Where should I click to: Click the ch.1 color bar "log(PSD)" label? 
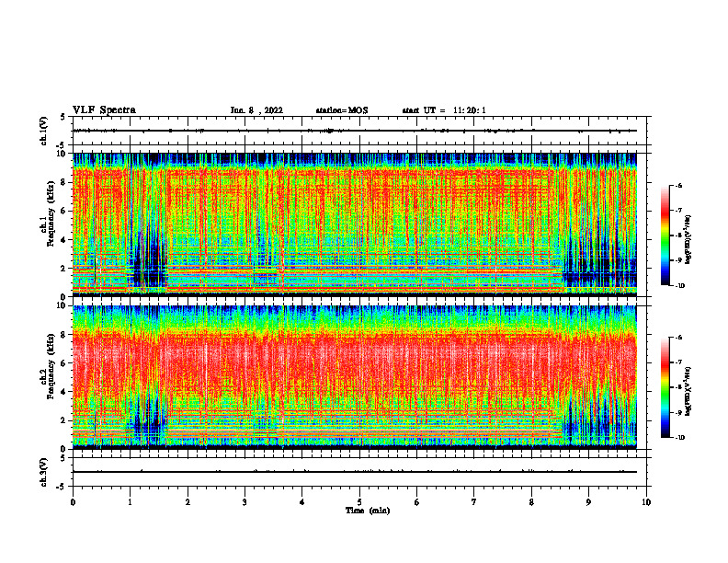688,240
